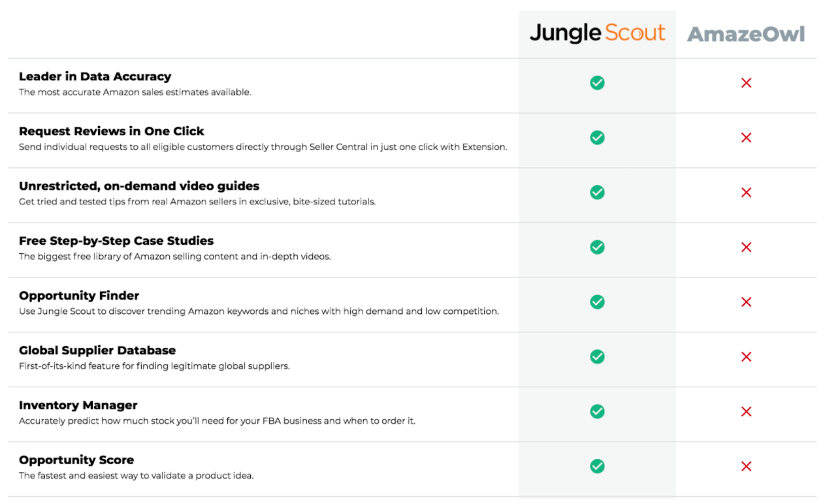Click red X for on-demand video guides row
Viewport: 827px width, 504px height.
click(x=746, y=193)
